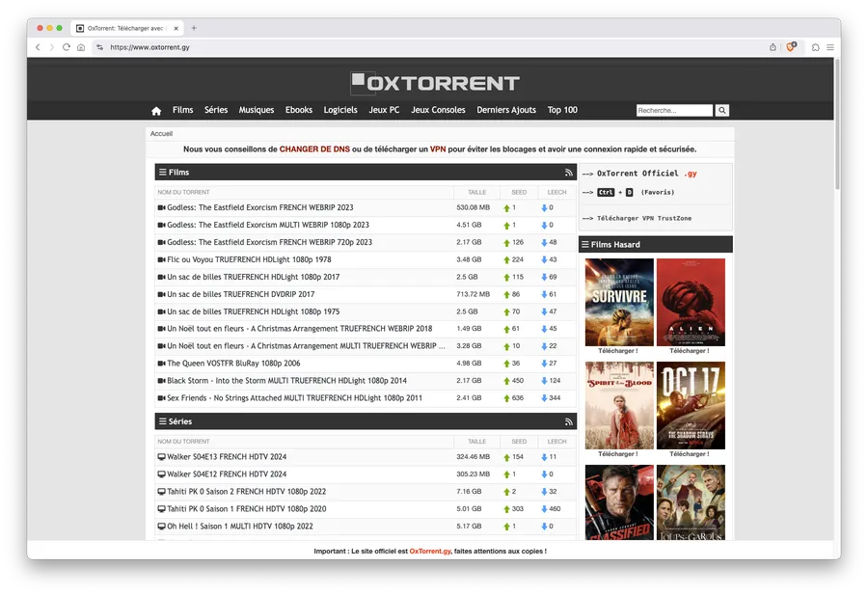Open the Jeux Consoles menu item

point(438,110)
